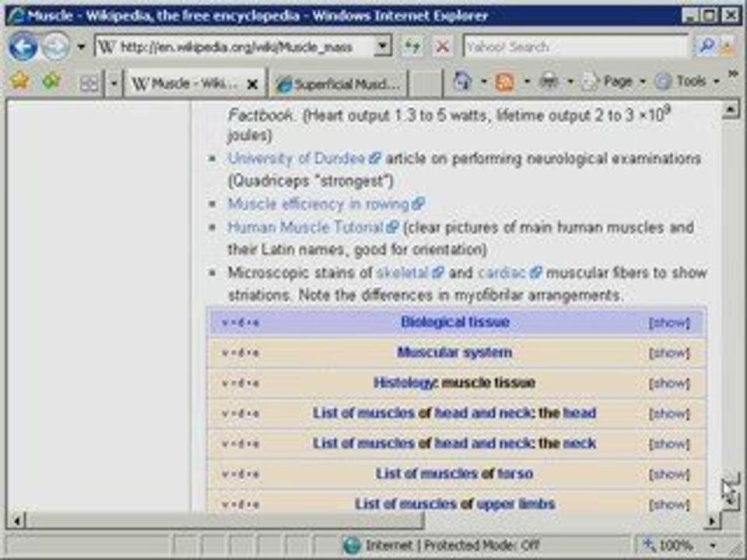Screen dimensions: 747x560
Task: Open the recent pages dropdown next to Forward
Action: (x=81, y=47)
